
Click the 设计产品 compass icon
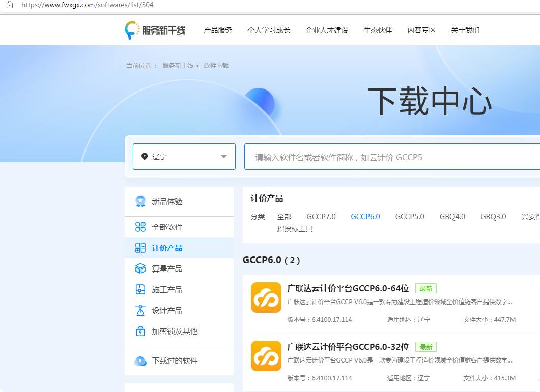tap(140, 311)
